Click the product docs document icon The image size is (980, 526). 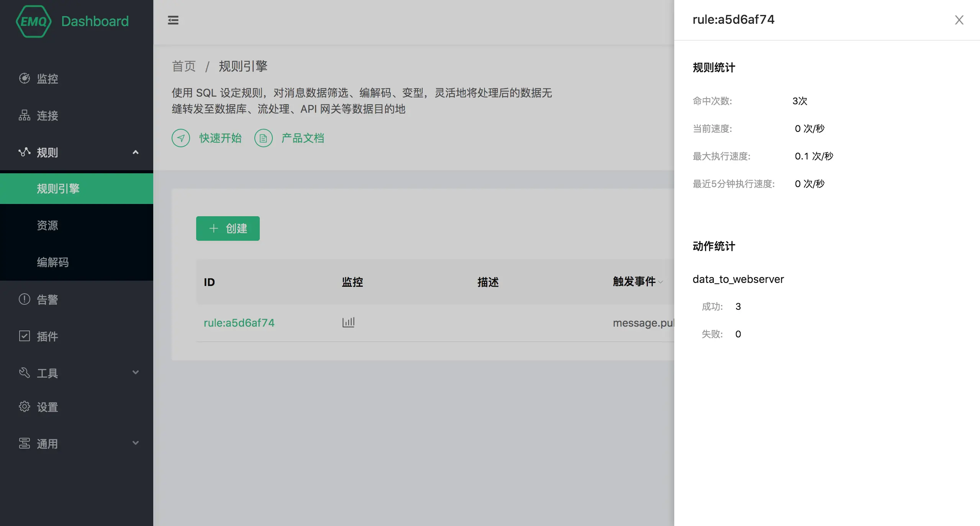[x=264, y=138]
